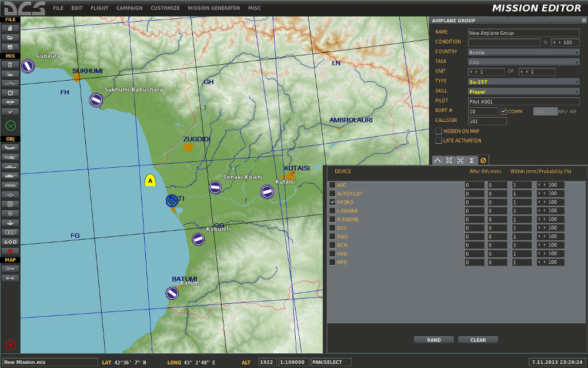Click the HYDRO After hours input field

[x=475, y=202]
